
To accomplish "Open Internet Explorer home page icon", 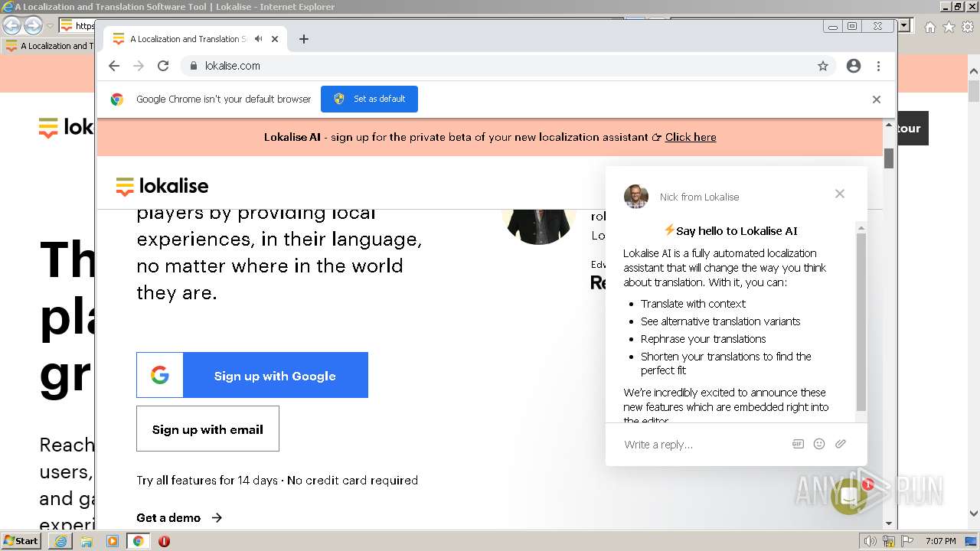I will pos(929,27).
